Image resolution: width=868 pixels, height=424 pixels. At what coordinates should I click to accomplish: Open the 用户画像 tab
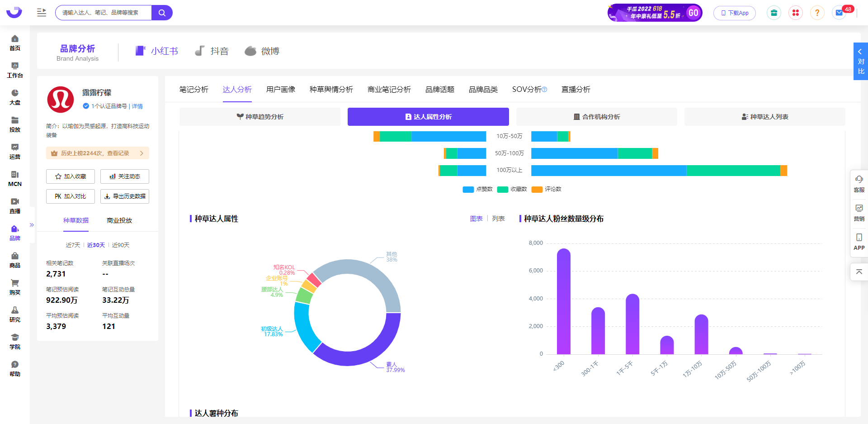tap(281, 90)
